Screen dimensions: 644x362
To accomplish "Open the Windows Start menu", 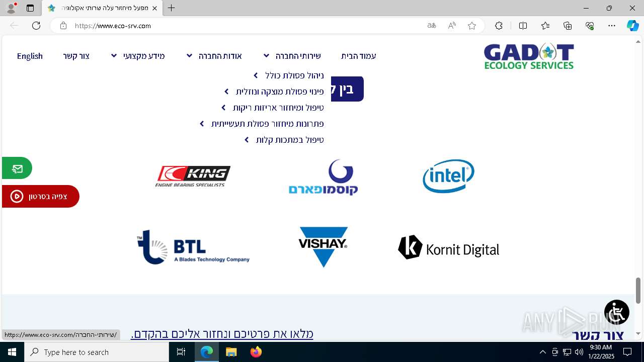I will coord(12,352).
